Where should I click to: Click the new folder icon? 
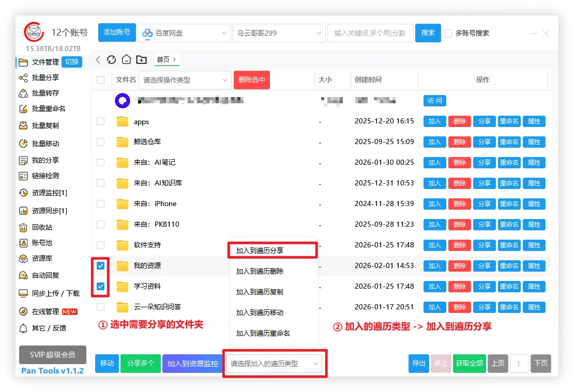pos(142,59)
